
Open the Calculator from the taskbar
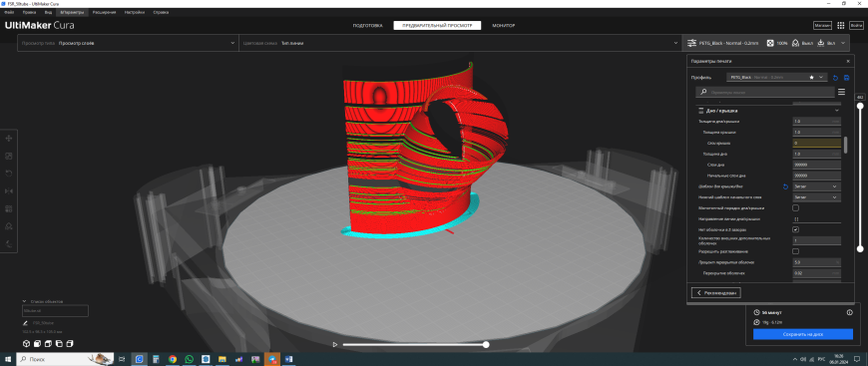tap(156, 359)
